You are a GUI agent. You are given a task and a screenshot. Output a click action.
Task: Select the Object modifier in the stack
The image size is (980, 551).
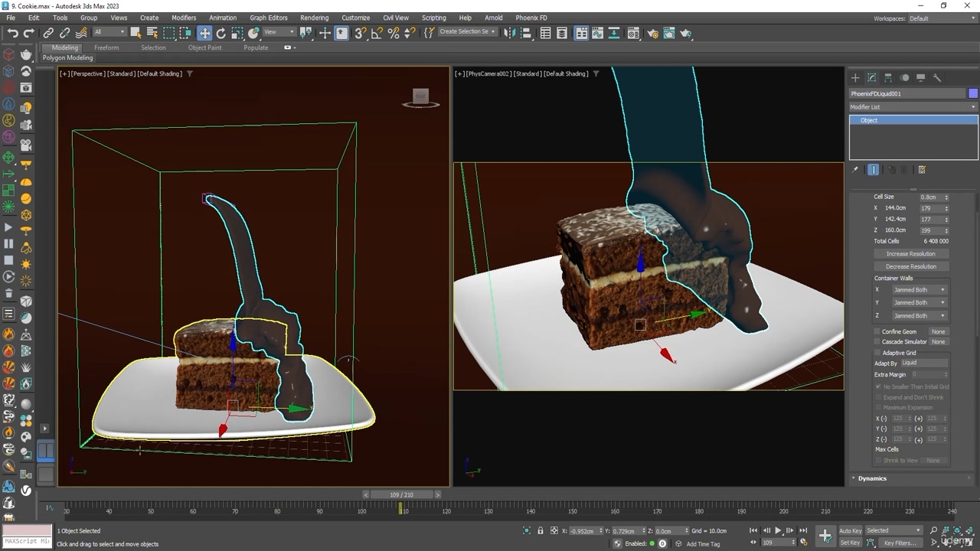point(869,120)
